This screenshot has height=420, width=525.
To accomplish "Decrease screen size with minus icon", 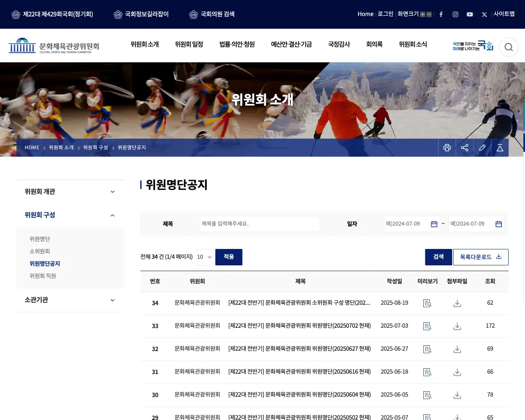I will 429,14.
